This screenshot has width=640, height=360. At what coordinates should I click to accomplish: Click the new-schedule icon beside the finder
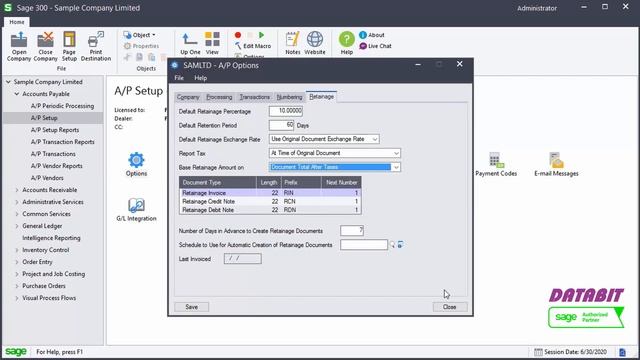click(400, 244)
